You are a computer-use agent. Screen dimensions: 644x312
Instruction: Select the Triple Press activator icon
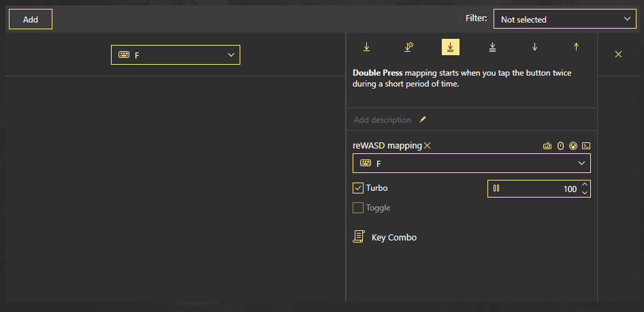coord(492,47)
